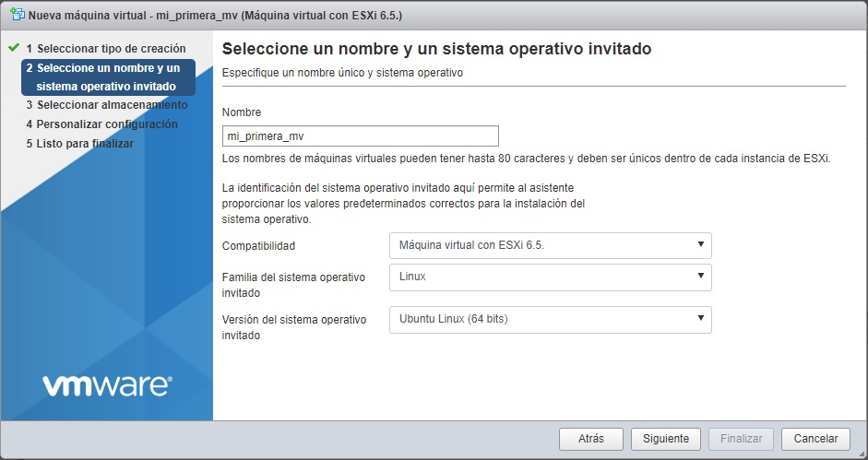Click the Nombre text field
This screenshot has height=460, width=868.
(361, 136)
